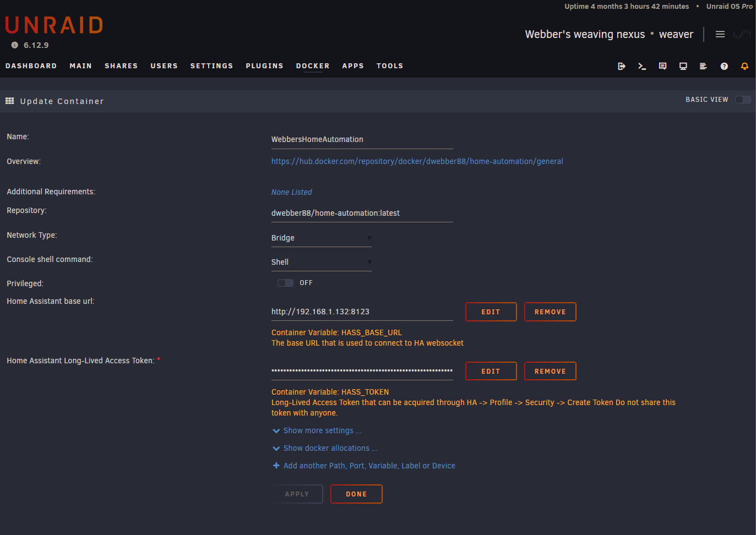Open the orange notifications bell
The width and height of the screenshot is (756, 535).
pos(744,66)
